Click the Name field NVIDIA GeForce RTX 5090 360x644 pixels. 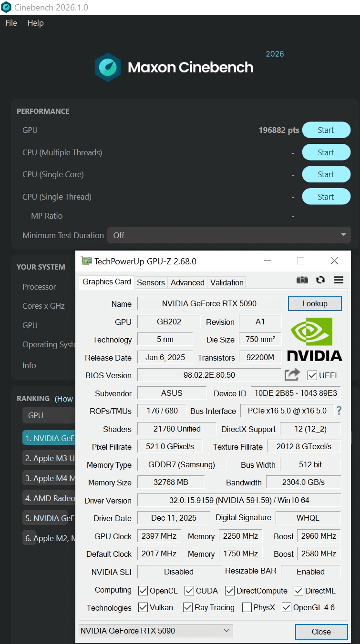coord(209,303)
